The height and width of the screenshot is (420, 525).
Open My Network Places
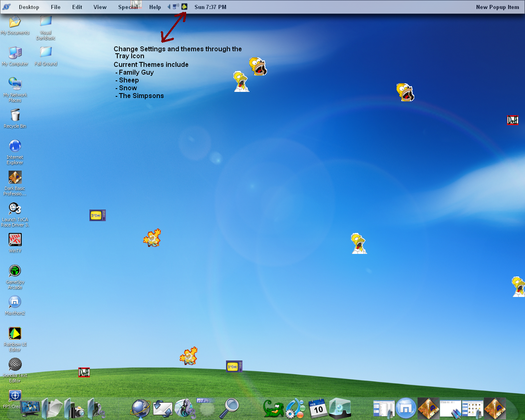[x=15, y=90]
